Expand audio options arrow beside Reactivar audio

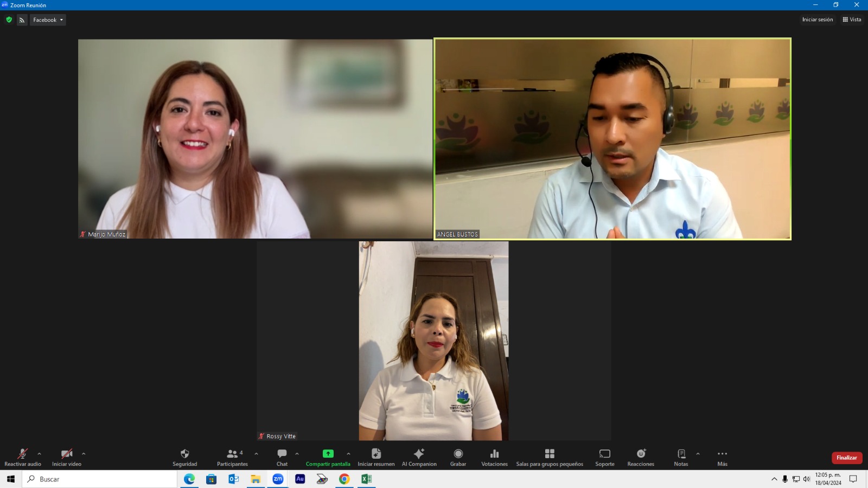point(39,454)
